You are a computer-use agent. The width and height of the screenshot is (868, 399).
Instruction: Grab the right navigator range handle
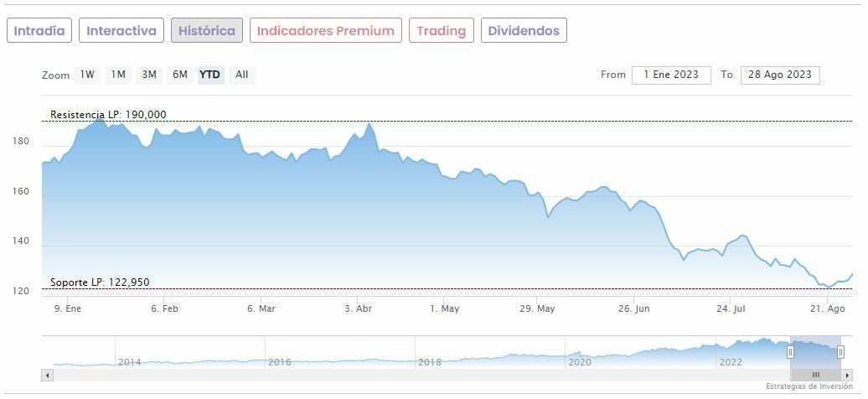point(840,352)
